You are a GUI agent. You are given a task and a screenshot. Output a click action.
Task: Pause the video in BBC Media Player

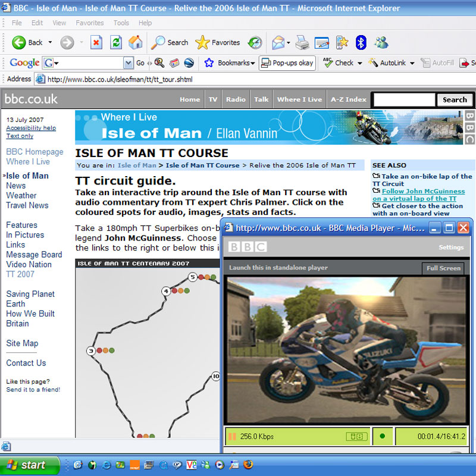tap(231, 436)
